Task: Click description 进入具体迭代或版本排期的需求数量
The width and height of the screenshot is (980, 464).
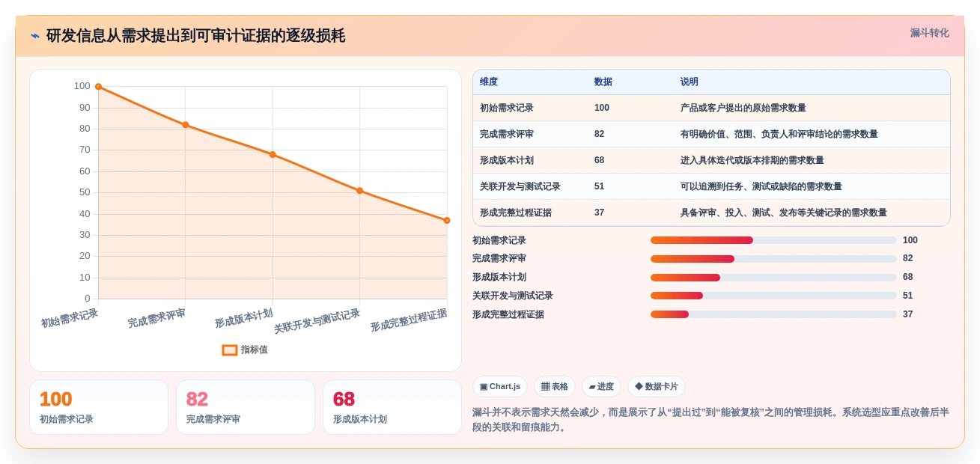Action: point(752,160)
